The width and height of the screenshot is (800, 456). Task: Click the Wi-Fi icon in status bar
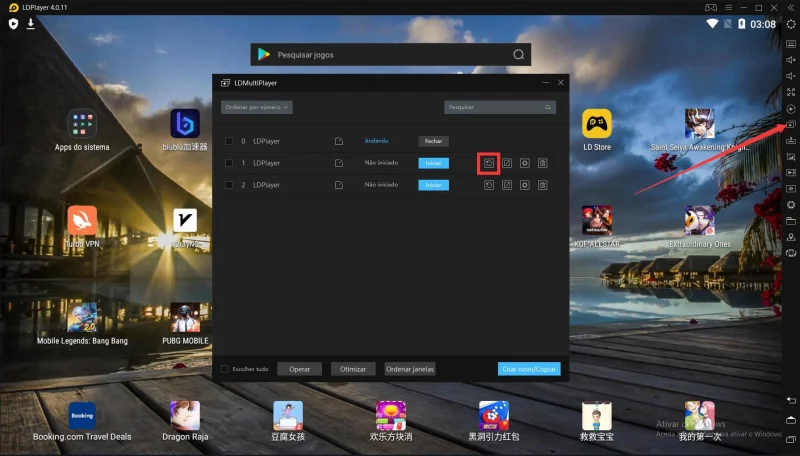[712, 23]
